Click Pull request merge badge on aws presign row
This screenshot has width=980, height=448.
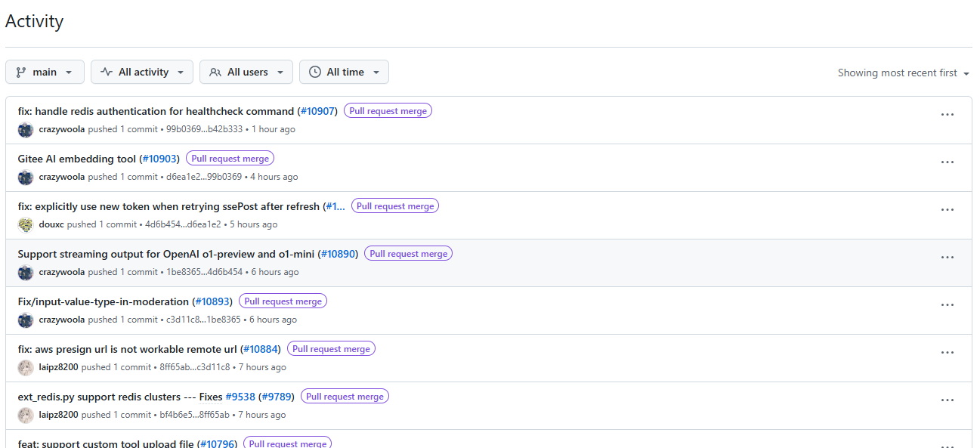[x=331, y=349]
